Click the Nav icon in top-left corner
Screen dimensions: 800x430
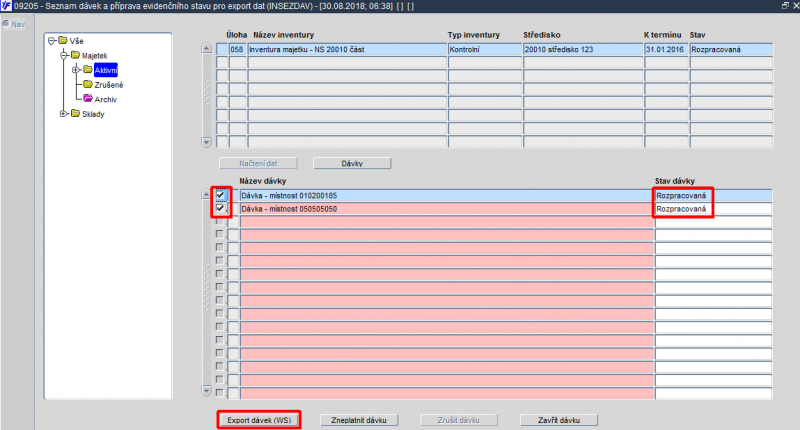coord(6,23)
